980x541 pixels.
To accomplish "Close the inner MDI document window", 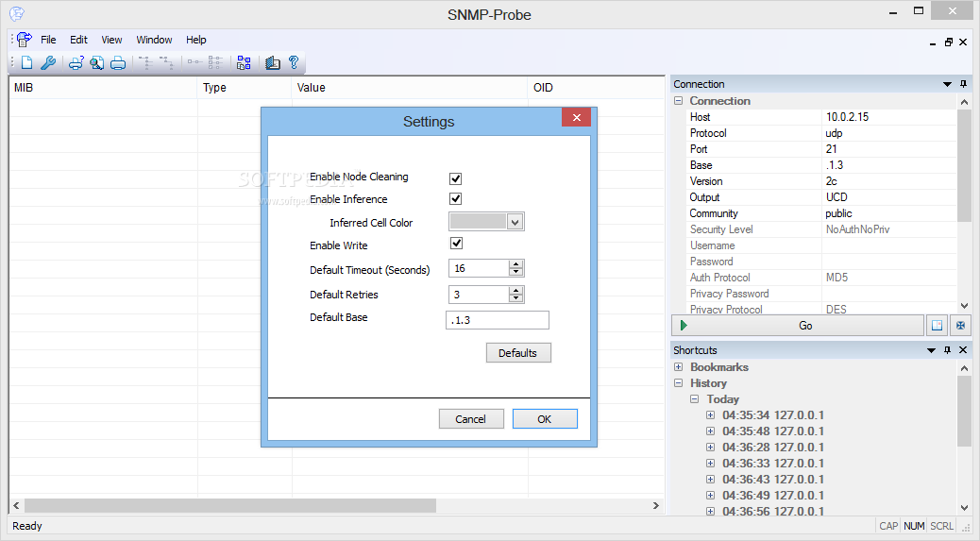I will coord(963,42).
